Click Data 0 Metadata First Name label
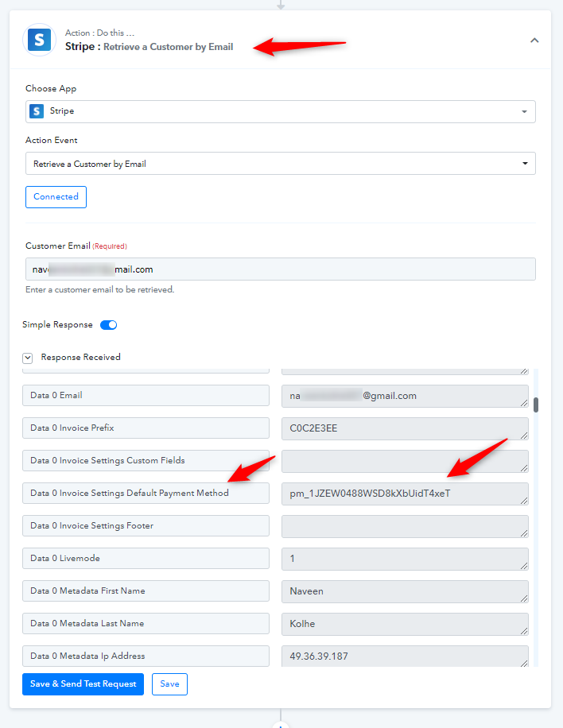 (x=146, y=591)
